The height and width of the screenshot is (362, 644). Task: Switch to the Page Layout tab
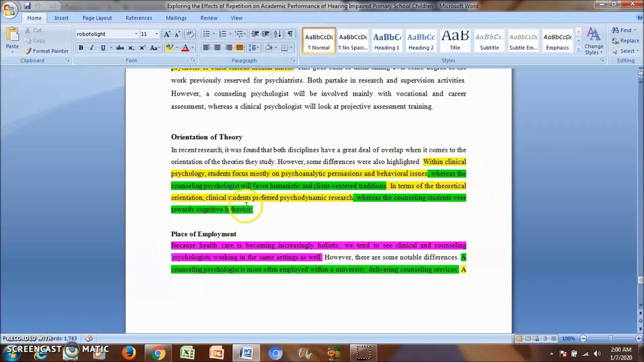point(97,18)
